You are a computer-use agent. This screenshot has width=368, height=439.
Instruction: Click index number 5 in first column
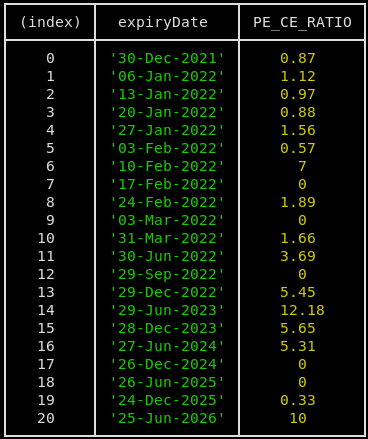point(50,148)
